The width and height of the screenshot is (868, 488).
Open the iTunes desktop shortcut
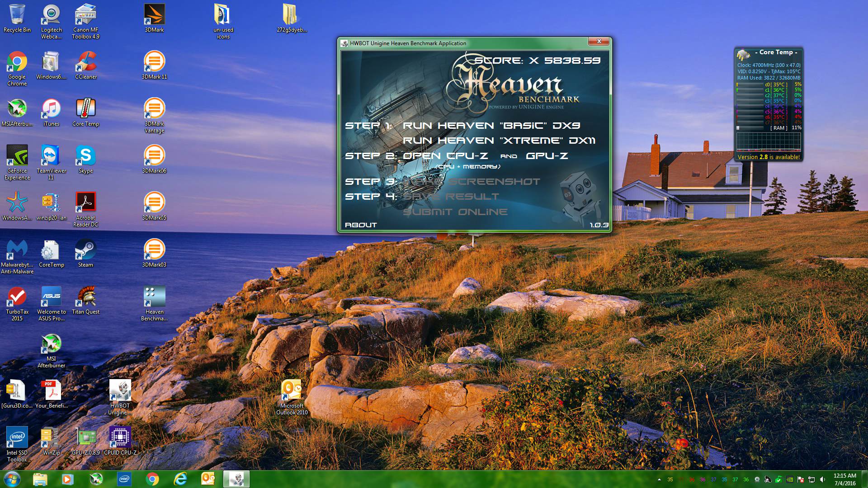(52, 113)
